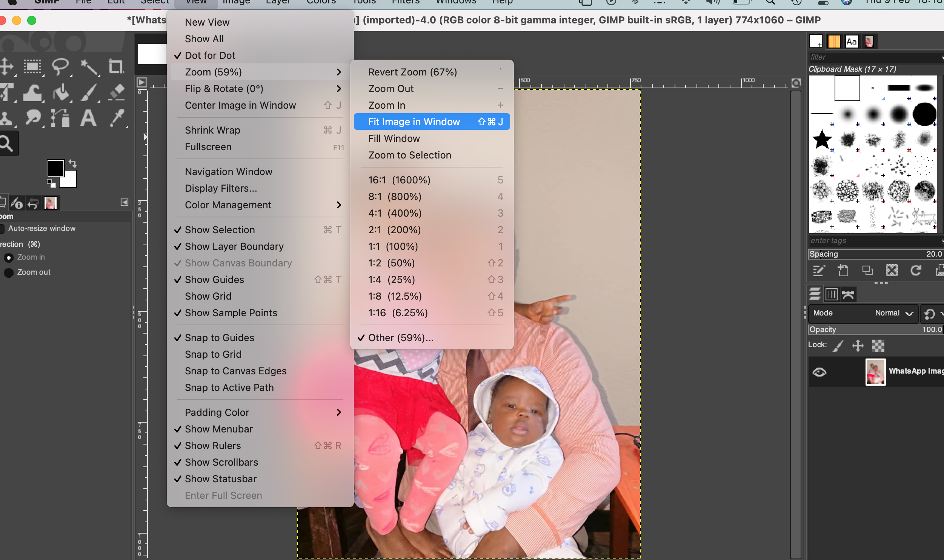
Task: Select the Color Picker tool
Action: pyautogui.click(x=117, y=118)
